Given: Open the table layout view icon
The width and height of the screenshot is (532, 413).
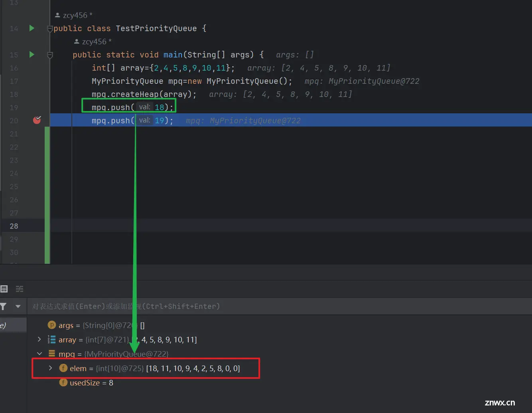Looking at the screenshot, I should (x=4, y=289).
